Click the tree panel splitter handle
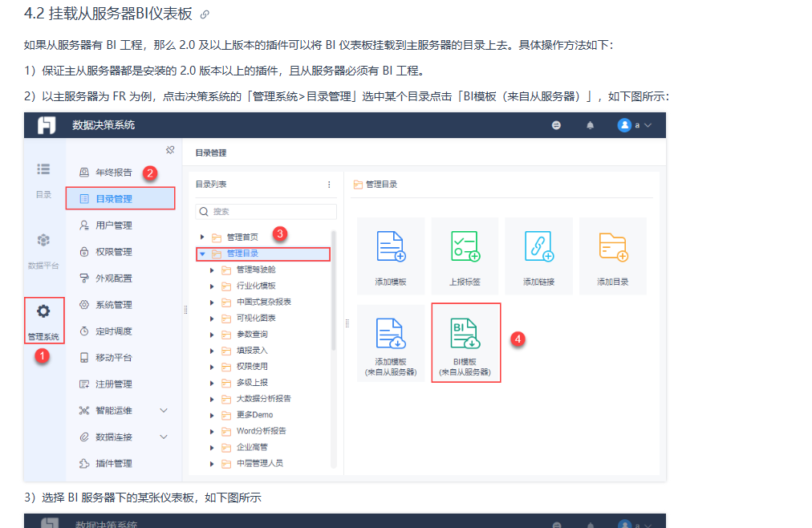Screen dimensions: 812x528 [x=347, y=323]
